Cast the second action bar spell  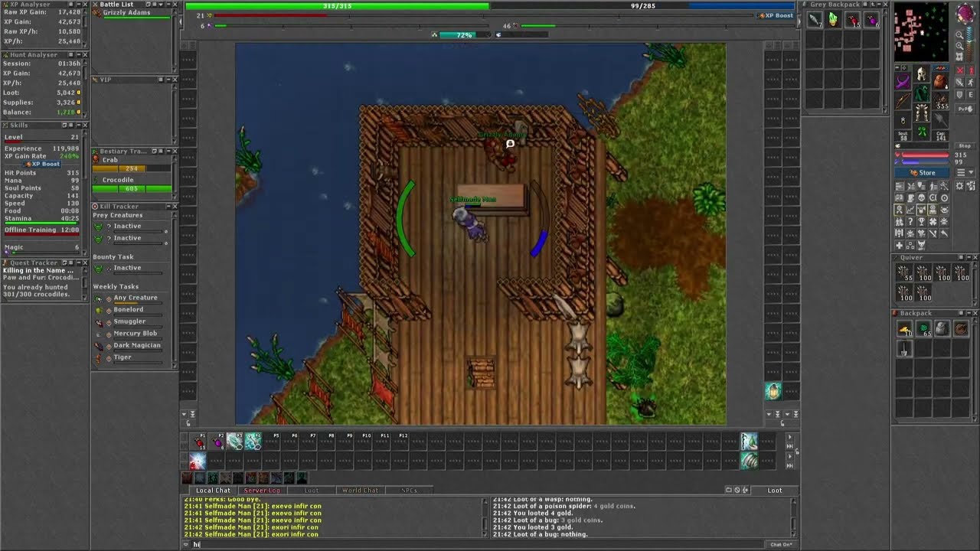coord(198,461)
